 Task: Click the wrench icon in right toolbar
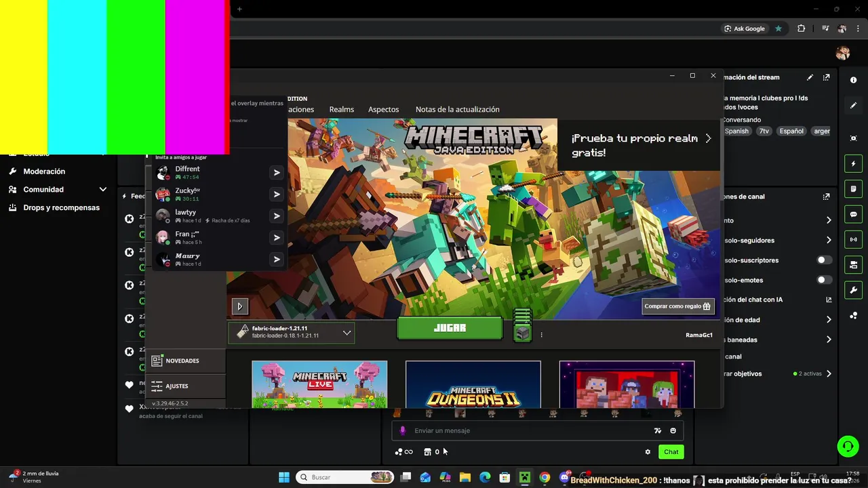point(853,290)
